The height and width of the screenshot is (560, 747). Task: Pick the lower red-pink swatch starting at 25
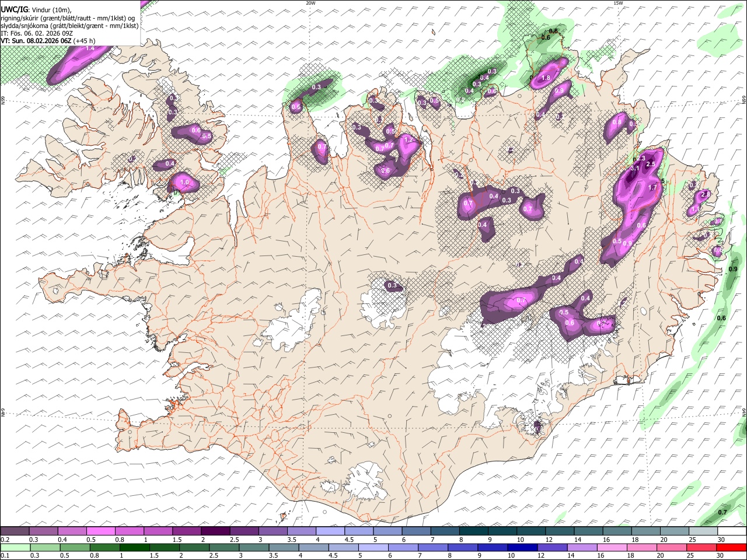coord(701,547)
